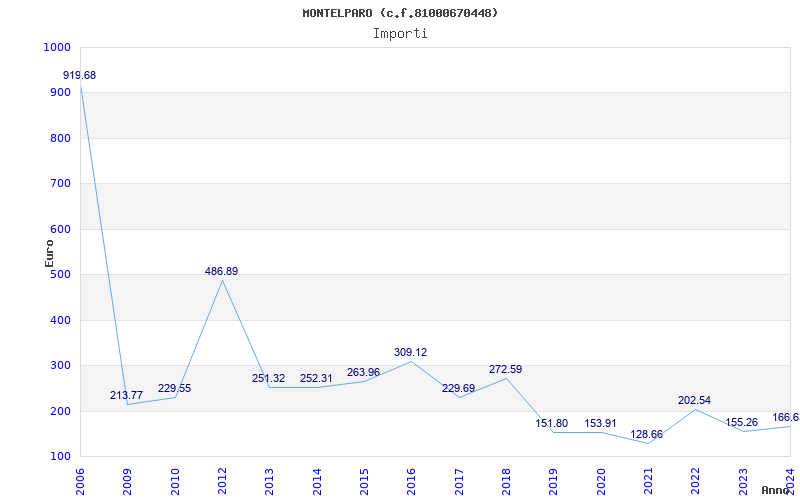Click the 600 y-axis value
The width and height of the screenshot is (800, 500).
[x=60, y=230]
